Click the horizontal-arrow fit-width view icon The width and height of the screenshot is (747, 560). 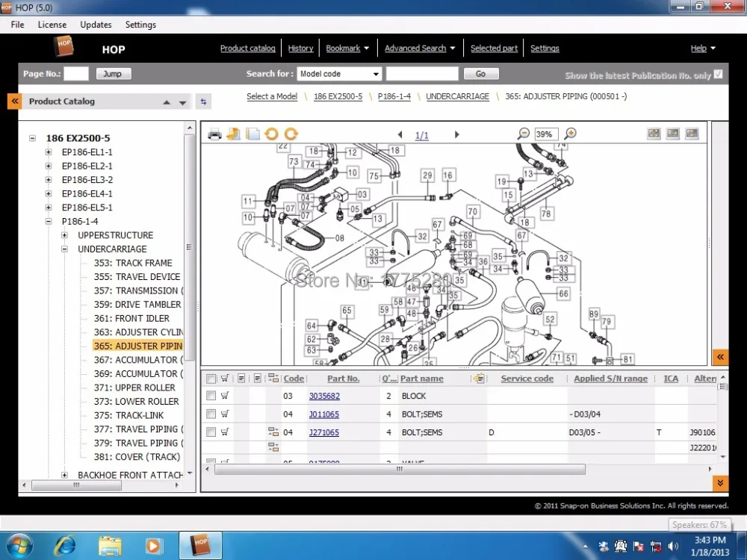(x=673, y=134)
